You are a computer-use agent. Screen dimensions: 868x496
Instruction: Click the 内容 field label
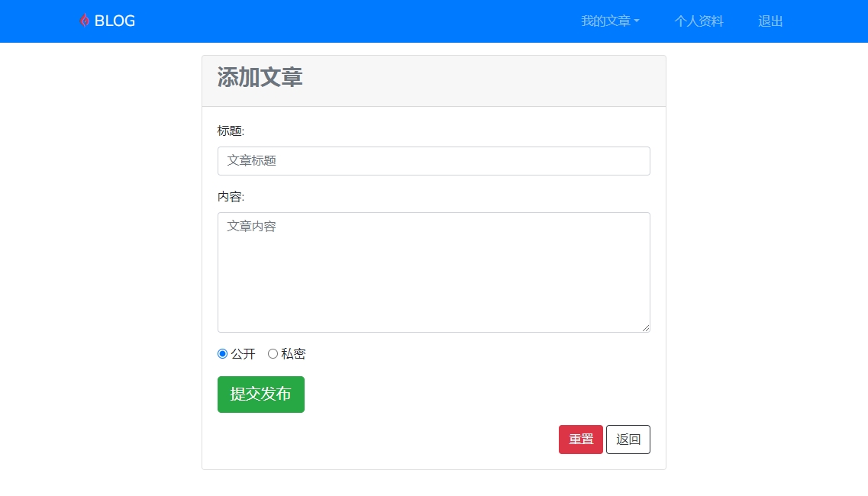231,197
